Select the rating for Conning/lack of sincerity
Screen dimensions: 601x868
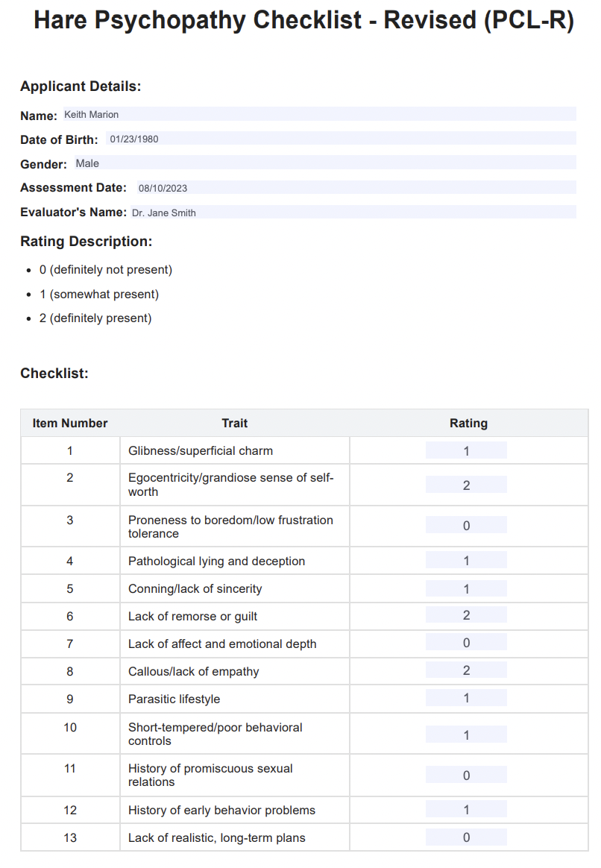pos(465,588)
